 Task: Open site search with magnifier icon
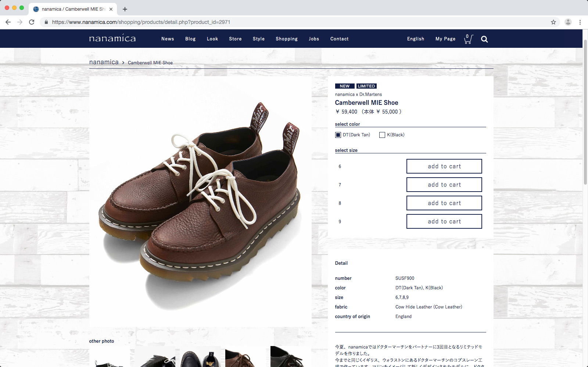[x=484, y=39]
